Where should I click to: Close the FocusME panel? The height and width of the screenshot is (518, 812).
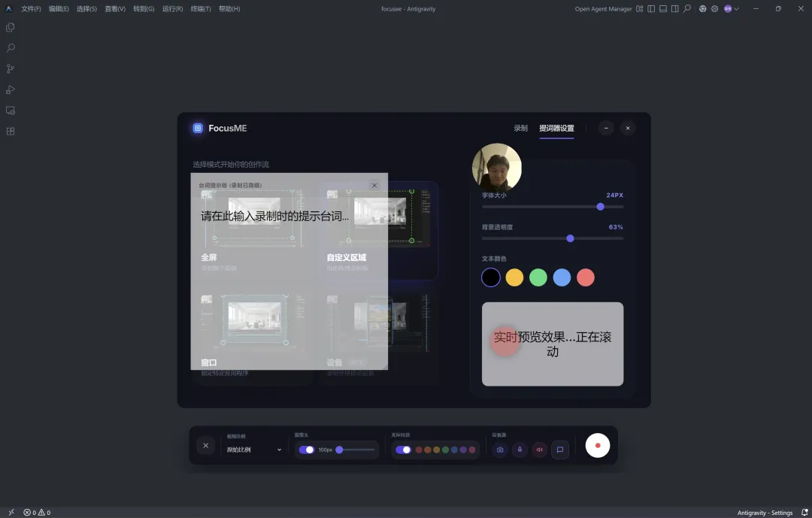tap(628, 128)
